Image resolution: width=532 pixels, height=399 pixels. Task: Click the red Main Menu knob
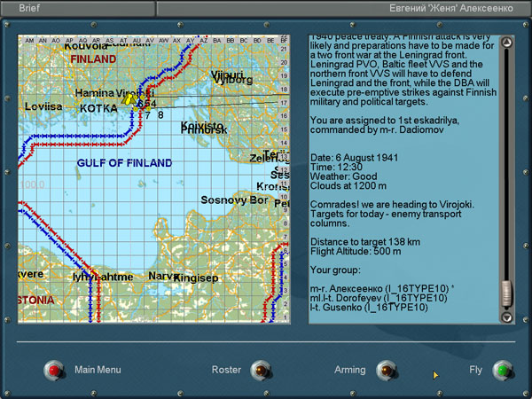(x=56, y=370)
